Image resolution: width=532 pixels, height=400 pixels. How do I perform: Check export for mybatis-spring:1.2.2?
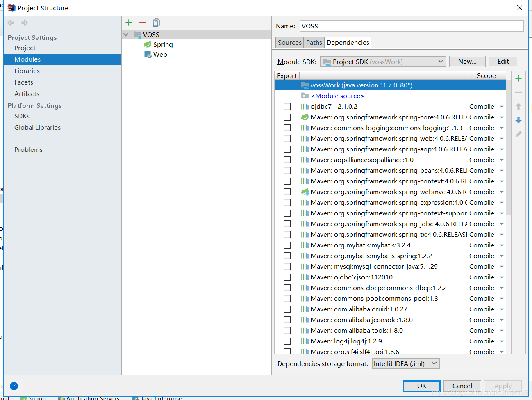coord(287,256)
